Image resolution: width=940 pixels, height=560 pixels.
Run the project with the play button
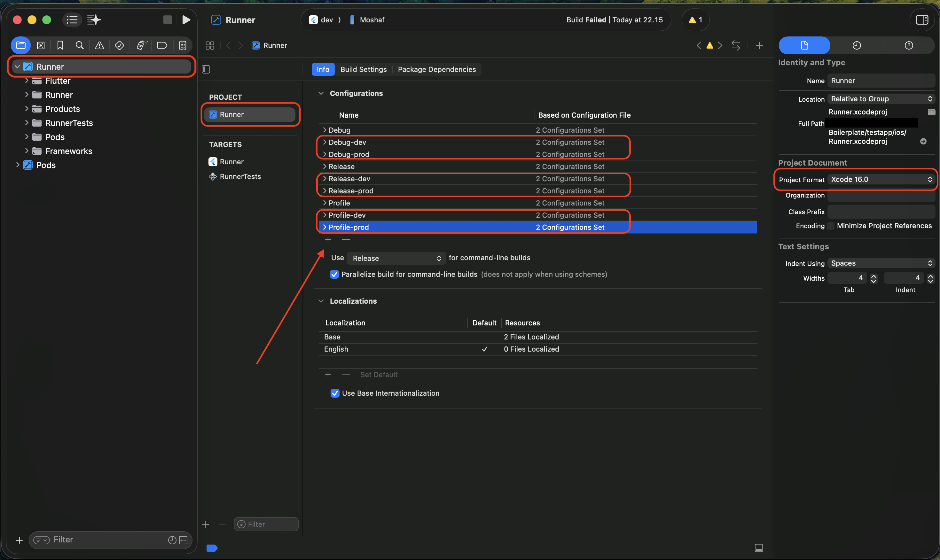click(186, 19)
